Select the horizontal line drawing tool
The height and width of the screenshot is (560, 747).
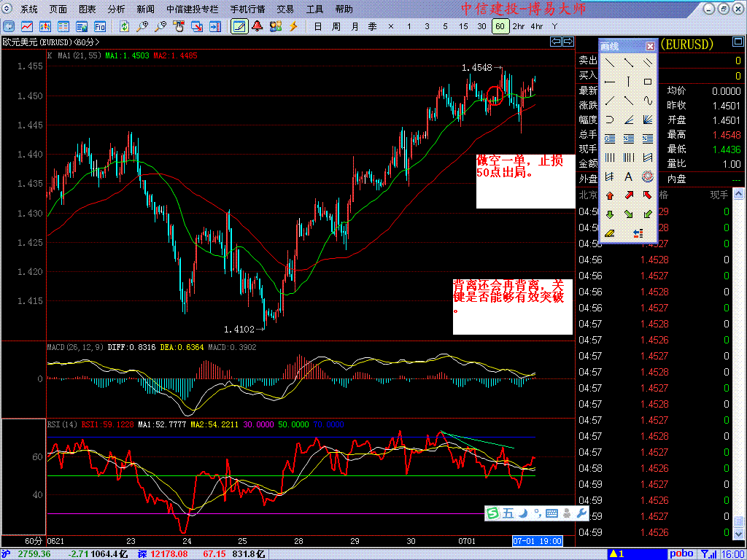tap(609, 82)
